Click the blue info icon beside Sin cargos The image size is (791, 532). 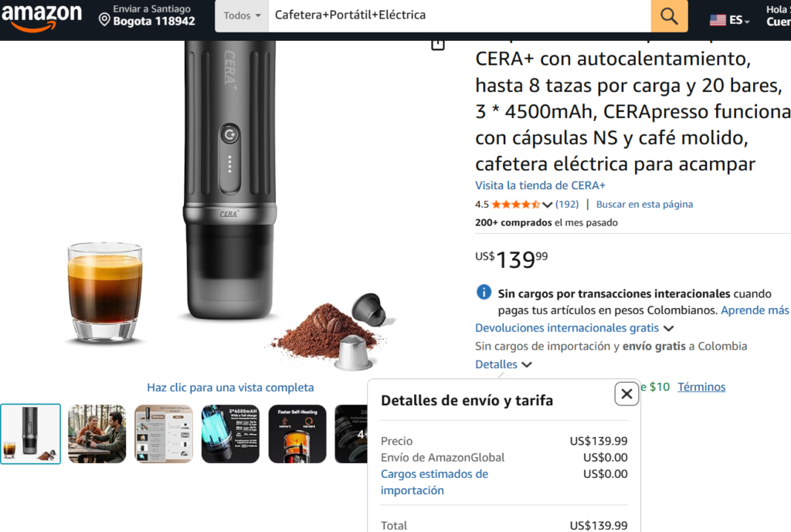point(484,292)
